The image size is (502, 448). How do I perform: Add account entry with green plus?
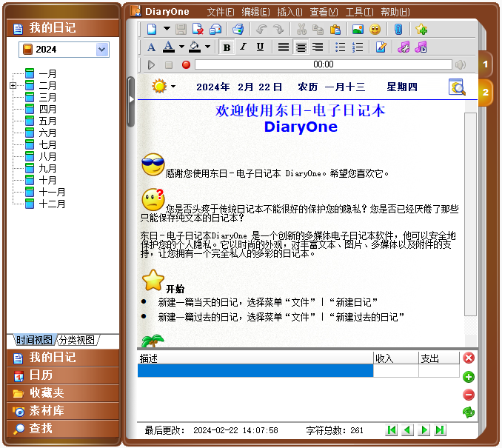(x=469, y=377)
